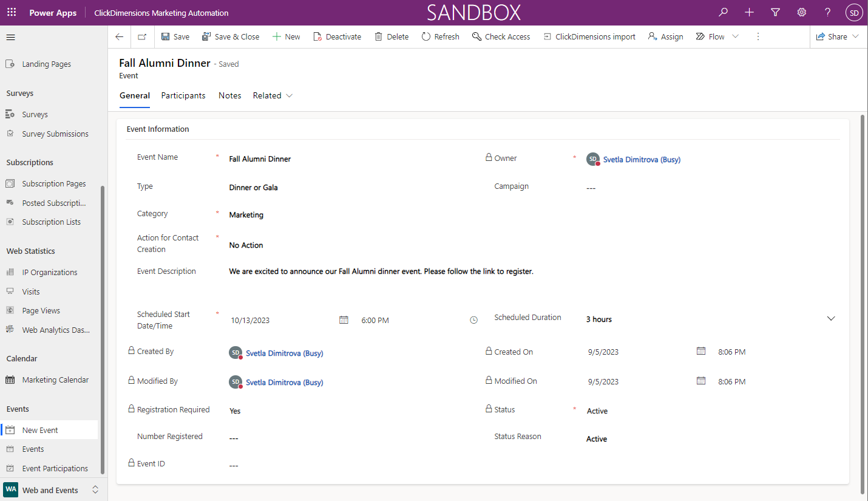The image size is (868, 501).
Task: Switch to the Participants tab
Action: (x=183, y=95)
